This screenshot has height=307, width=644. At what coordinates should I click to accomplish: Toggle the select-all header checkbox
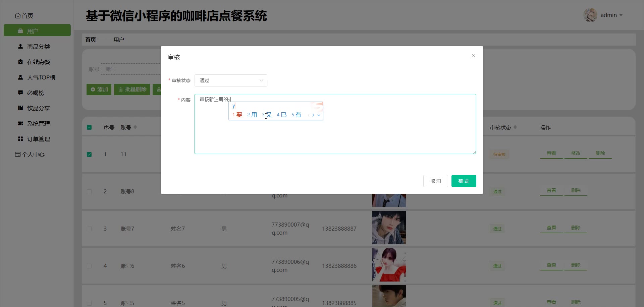(x=89, y=127)
